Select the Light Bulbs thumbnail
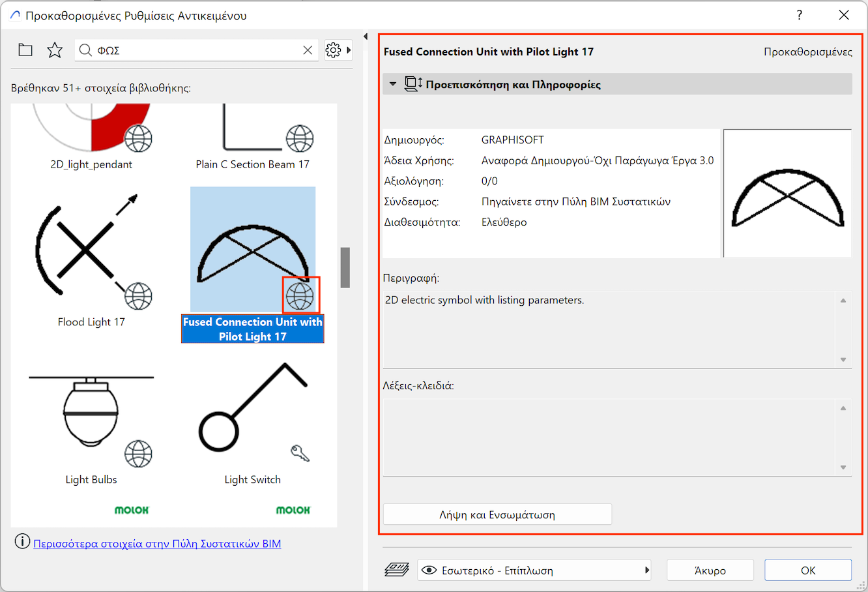 click(91, 407)
